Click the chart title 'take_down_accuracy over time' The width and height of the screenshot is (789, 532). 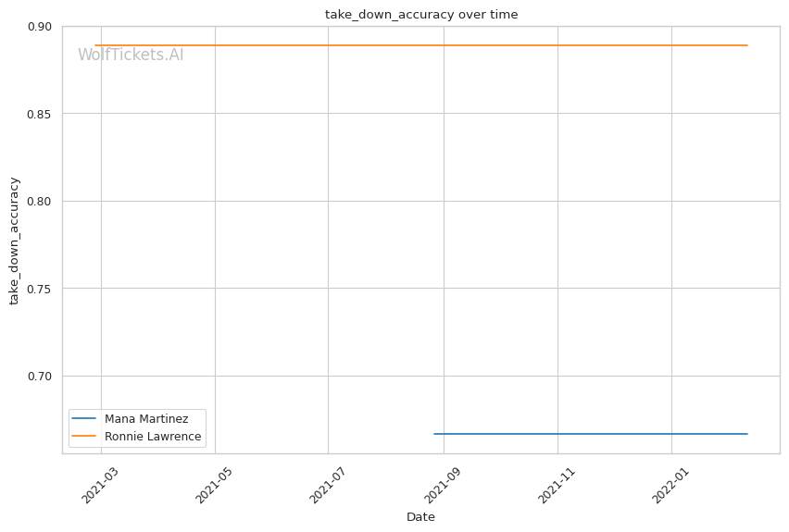pos(421,14)
